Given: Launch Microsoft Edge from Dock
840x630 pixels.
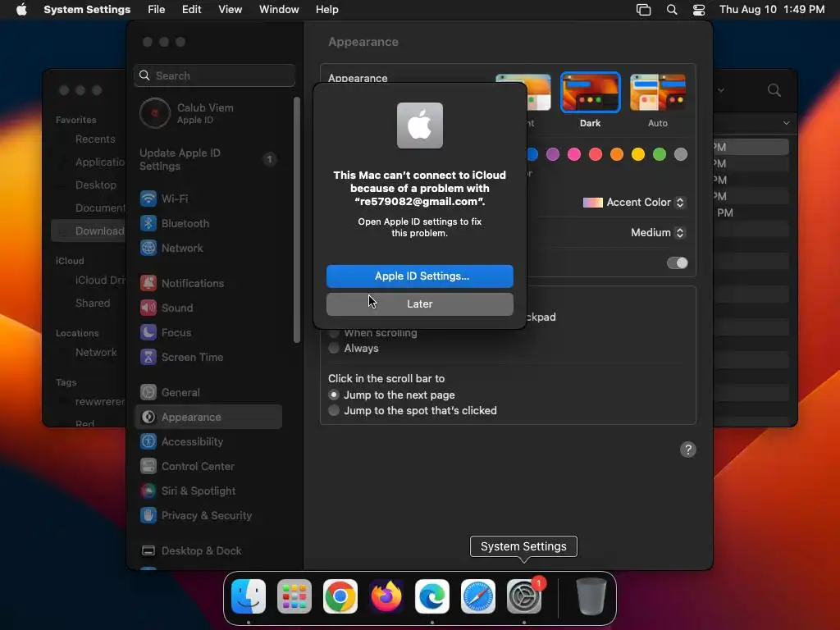Looking at the screenshot, I should click(x=432, y=596).
